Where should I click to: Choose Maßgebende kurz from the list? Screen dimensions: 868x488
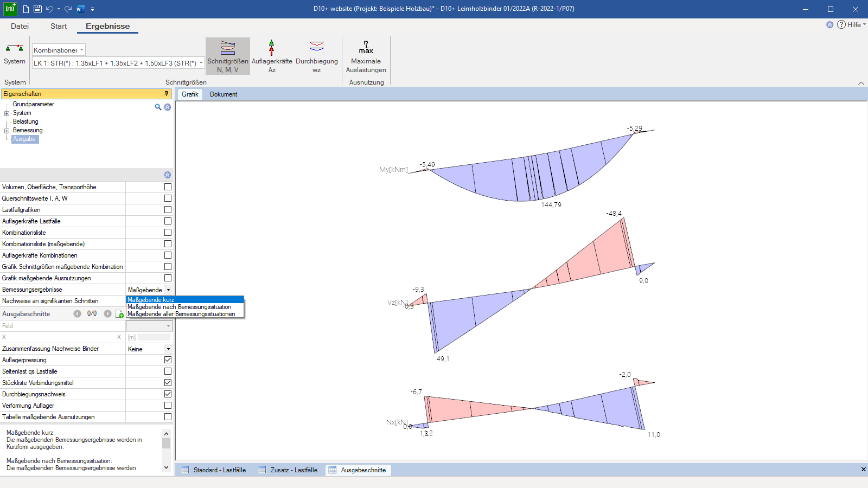coord(185,299)
